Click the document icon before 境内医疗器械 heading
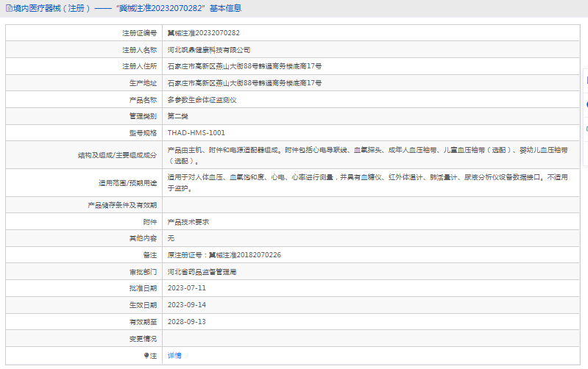Viewport: 588px width, 369px height. pos(9,8)
